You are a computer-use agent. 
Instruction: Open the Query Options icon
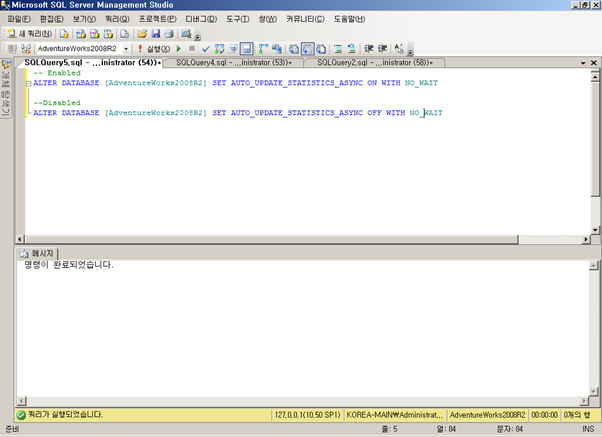(x=233, y=49)
